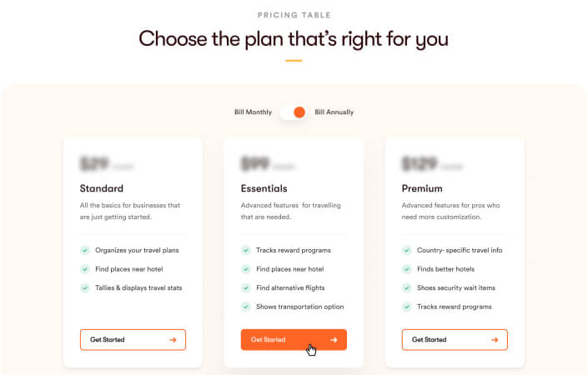Click checkmark next to Shows transportation option

click(245, 307)
